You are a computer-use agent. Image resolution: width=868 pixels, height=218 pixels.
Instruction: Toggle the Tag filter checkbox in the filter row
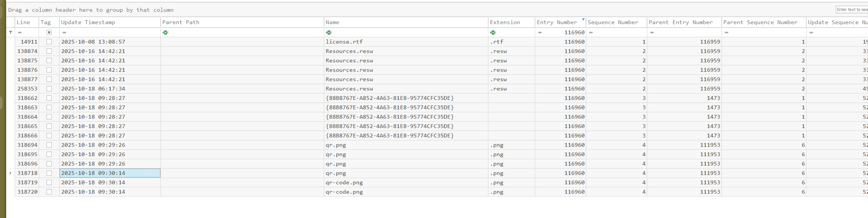coord(49,32)
